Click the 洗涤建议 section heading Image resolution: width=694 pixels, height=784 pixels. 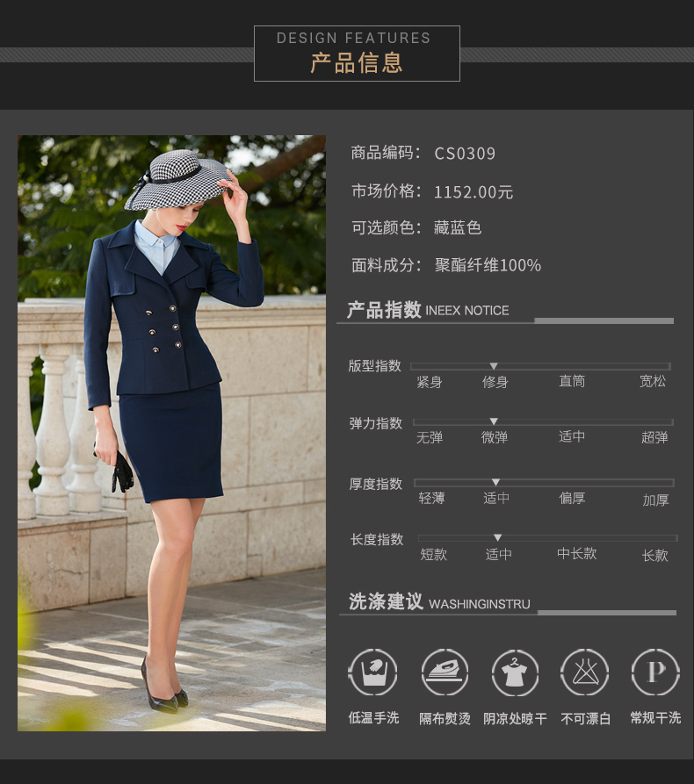tap(386, 601)
